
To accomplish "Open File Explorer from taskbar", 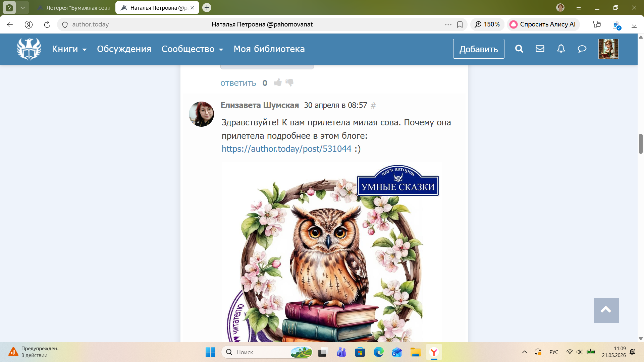I will click(x=415, y=352).
